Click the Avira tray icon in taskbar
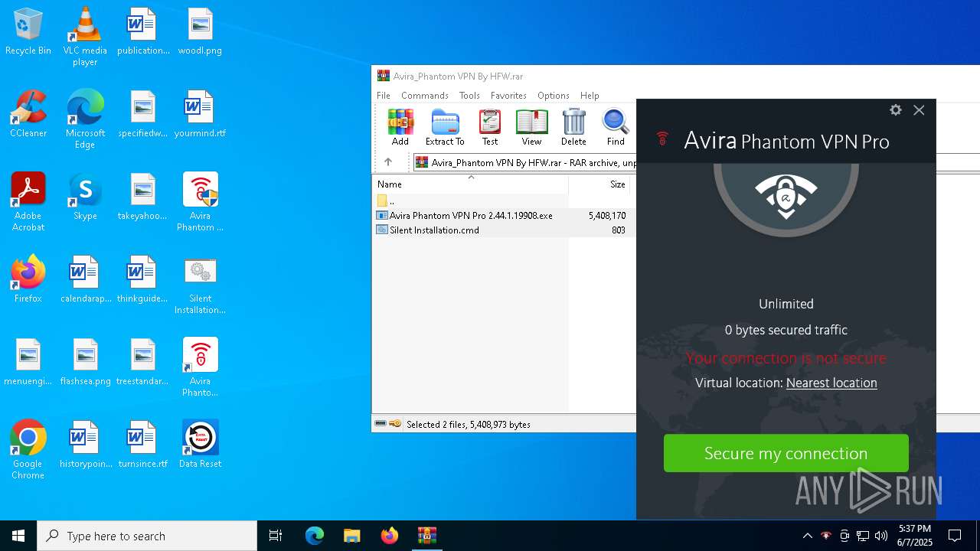Image resolution: width=980 pixels, height=551 pixels. [x=825, y=536]
